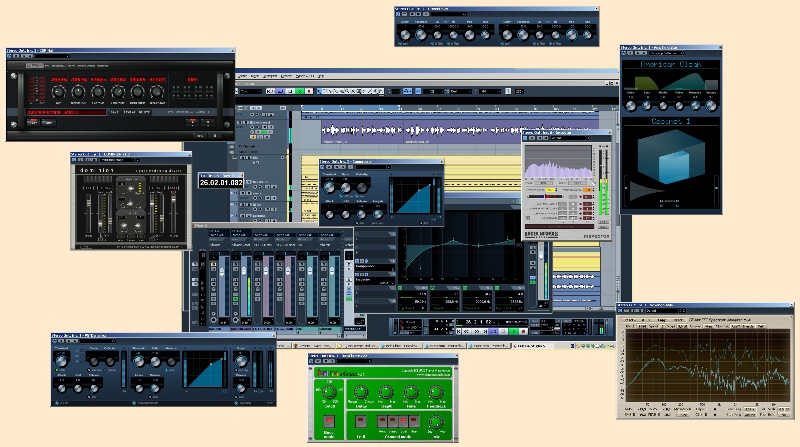800x447 pixels.
Task: Toggle power button in green flanger header
Action: tap(311, 361)
